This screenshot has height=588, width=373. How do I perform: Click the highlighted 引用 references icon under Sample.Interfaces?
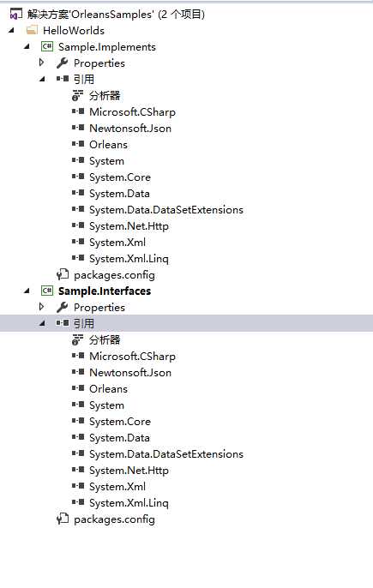click(63, 323)
